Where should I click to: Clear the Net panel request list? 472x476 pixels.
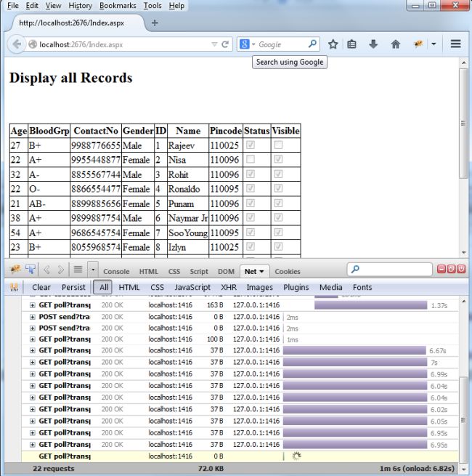(41, 287)
